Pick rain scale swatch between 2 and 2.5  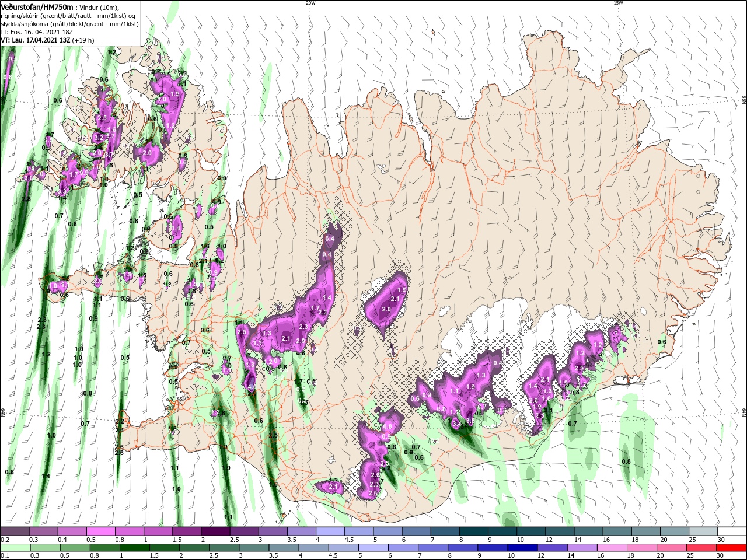click(194, 547)
